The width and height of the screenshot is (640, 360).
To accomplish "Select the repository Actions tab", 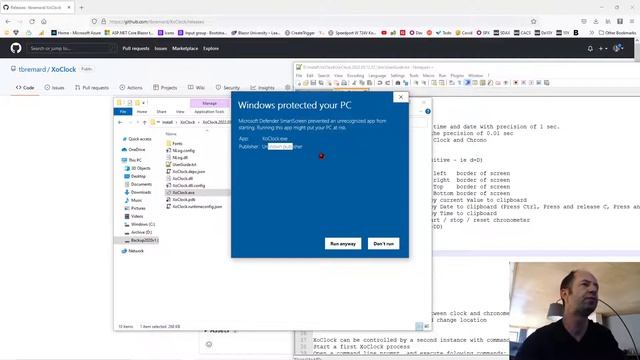I will 131,87.
